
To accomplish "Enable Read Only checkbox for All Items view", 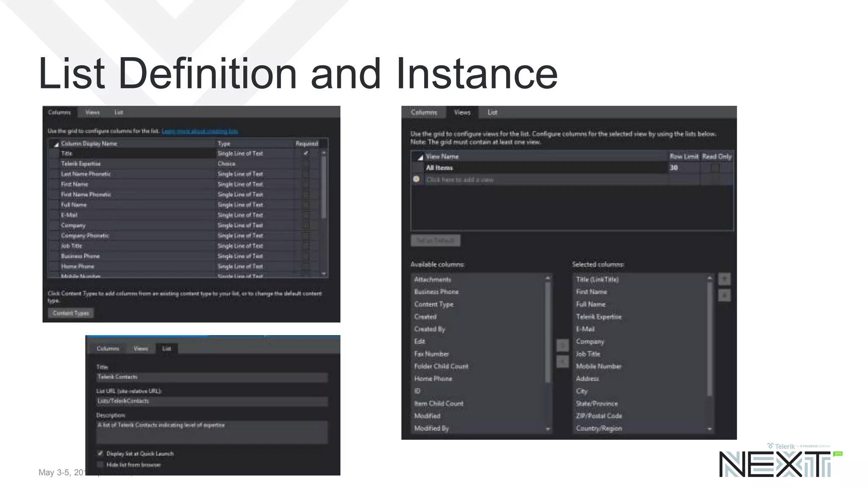I will 715,168.
